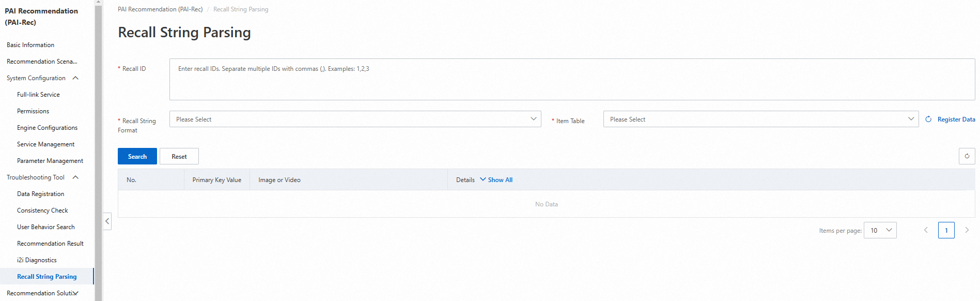
Task: Click the Primary Key Value column header
Action: coord(217,180)
